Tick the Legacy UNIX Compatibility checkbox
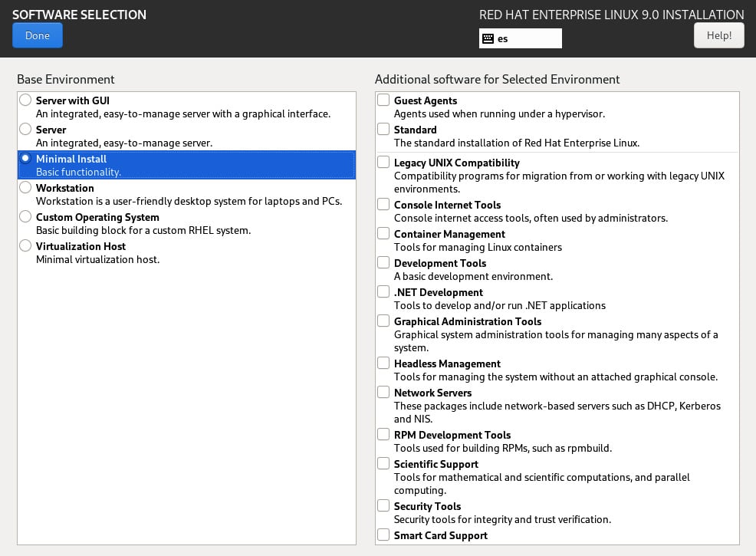The height and width of the screenshot is (556, 756). click(383, 162)
